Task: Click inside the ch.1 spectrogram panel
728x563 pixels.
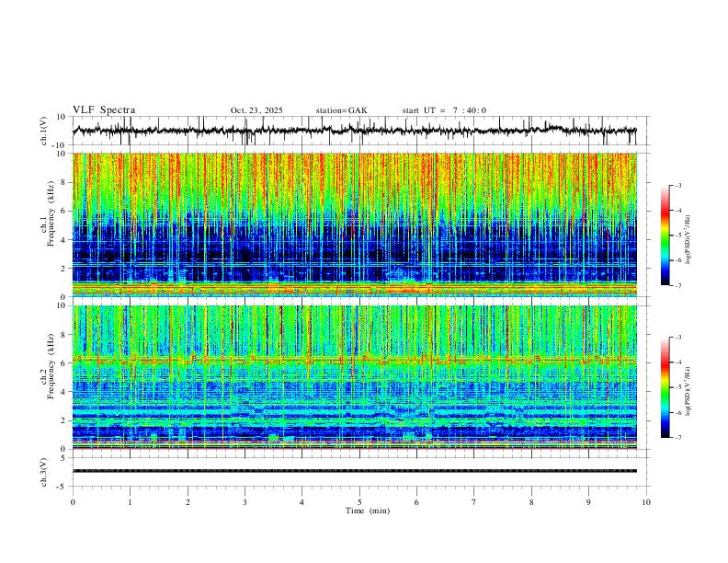Action: point(355,224)
